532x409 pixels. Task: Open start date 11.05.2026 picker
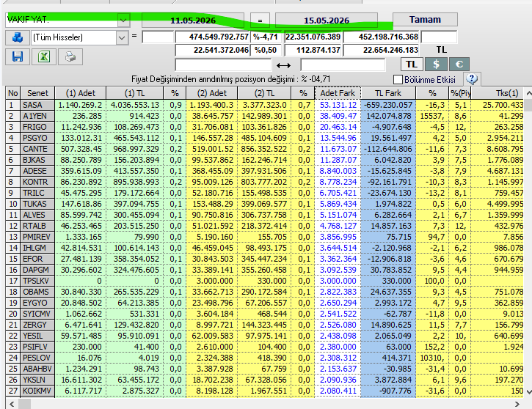click(x=193, y=21)
